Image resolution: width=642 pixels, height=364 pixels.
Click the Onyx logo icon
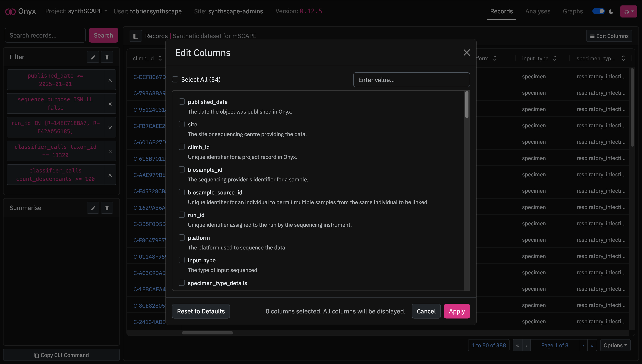click(x=10, y=11)
